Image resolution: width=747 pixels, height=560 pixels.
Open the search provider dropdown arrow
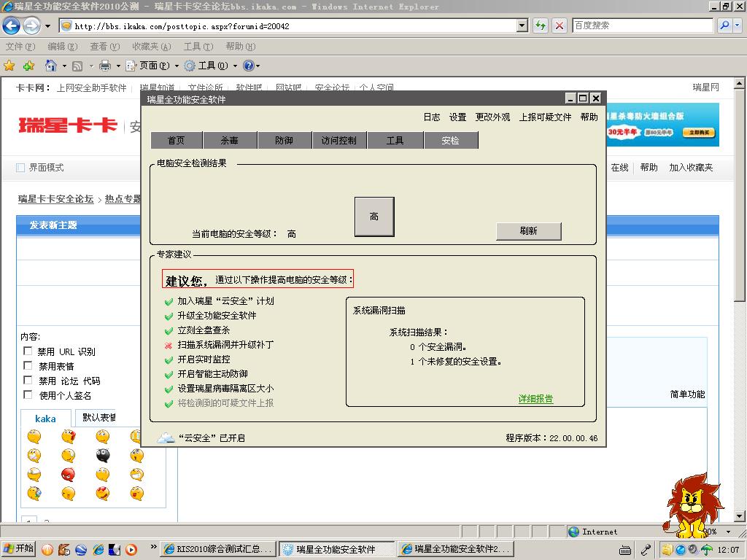[737, 26]
